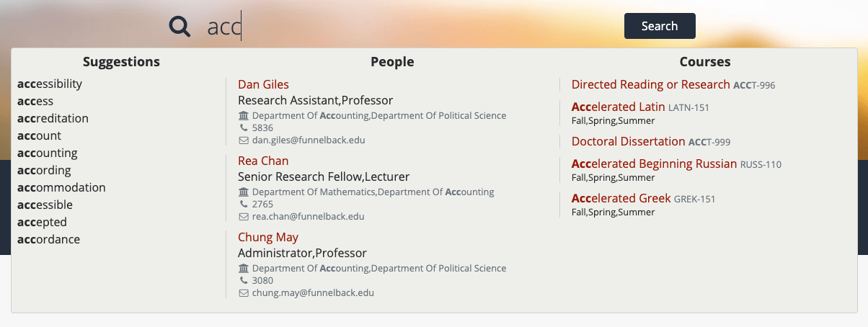Open the Accelerated Latin course

618,107
